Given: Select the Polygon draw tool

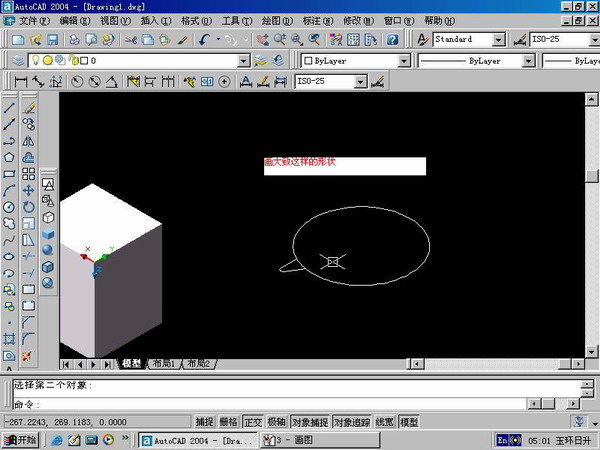Looking at the screenshot, I should (x=9, y=156).
